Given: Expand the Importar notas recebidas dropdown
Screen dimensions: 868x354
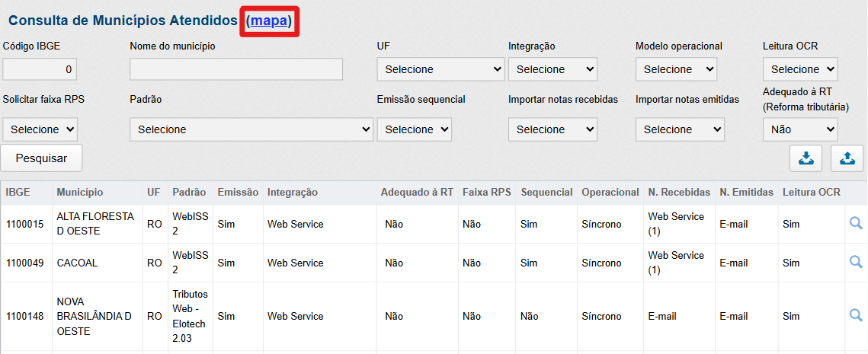Looking at the screenshot, I should 553,129.
